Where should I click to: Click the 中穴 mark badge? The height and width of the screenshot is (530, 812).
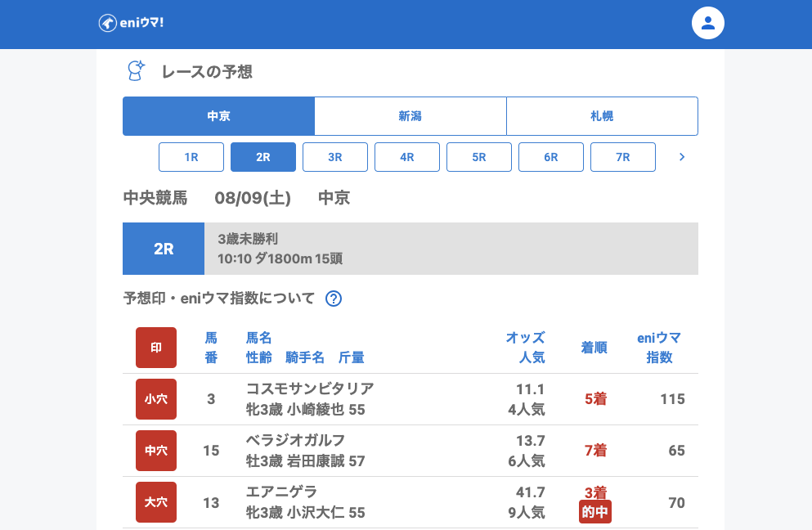pos(156,451)
